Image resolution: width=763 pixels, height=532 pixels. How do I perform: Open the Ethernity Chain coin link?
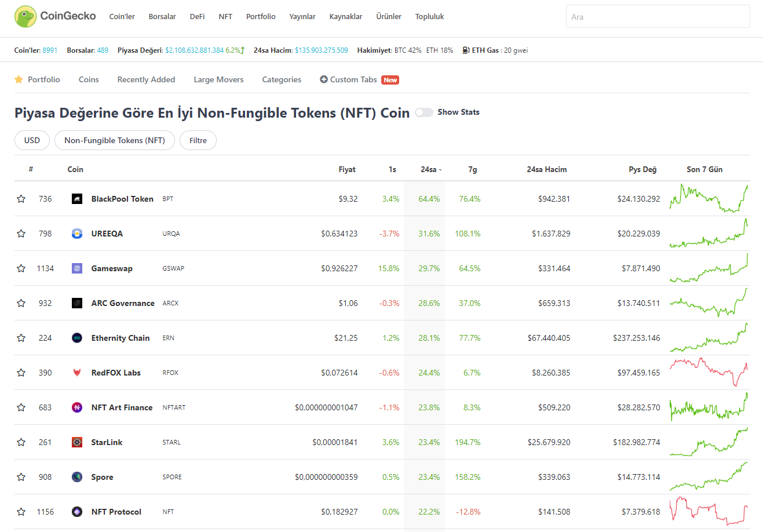(x=121, y=338)
